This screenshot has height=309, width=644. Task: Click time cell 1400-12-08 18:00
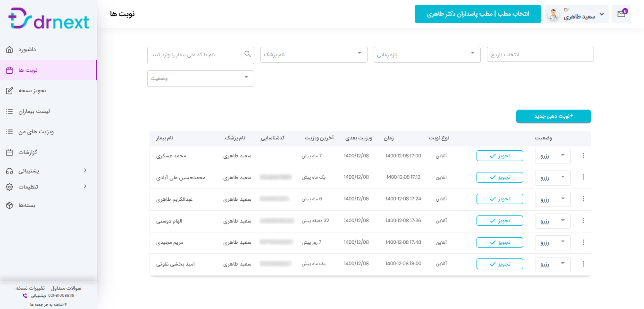pos(403,264)
